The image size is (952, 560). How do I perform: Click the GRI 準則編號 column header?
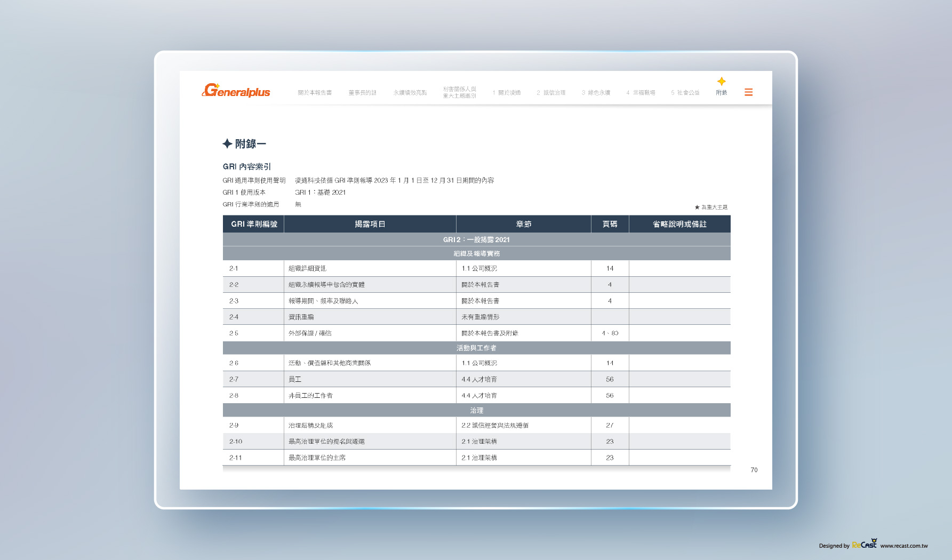[x=254, y=224]
